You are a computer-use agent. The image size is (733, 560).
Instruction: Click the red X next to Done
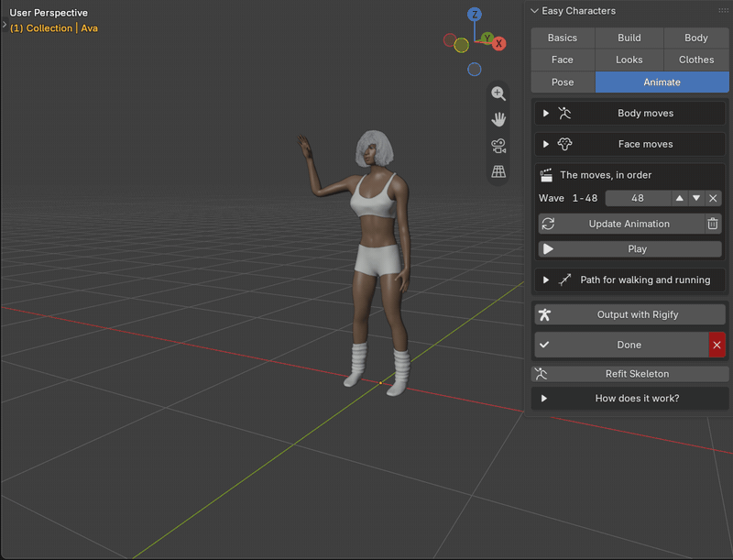click(x=717, y=345)
